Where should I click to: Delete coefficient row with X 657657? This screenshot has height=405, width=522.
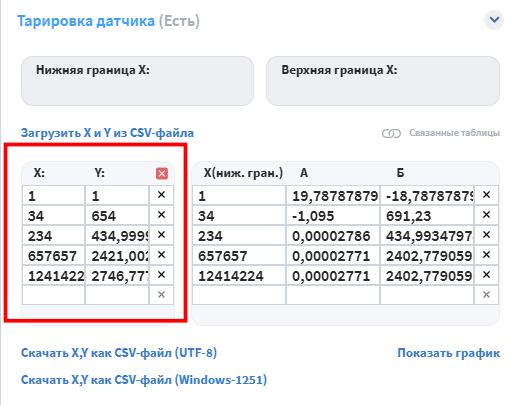(x=486, y=255)
